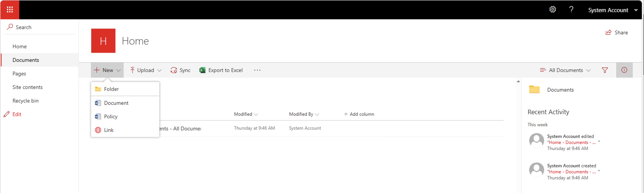Click the Thursday at 9:46 AM modified cell
Viewport: 644px width, 193px height.
[254, 128]
